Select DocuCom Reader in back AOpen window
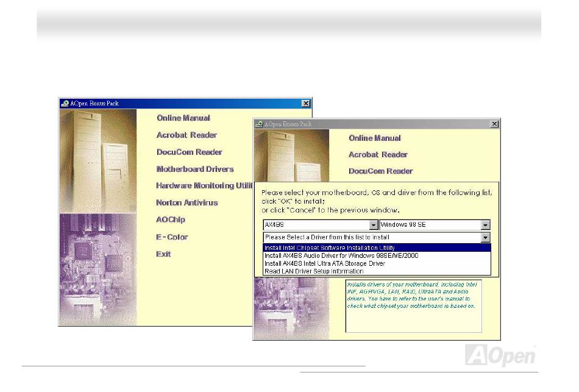579x392 pixels. pos(189,152)
